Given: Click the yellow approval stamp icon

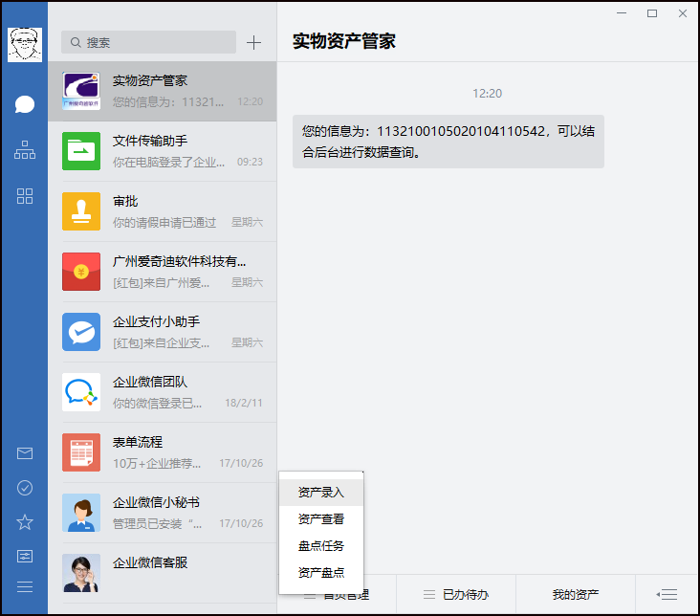Looking at the screenshot, I should coord(81,211).
